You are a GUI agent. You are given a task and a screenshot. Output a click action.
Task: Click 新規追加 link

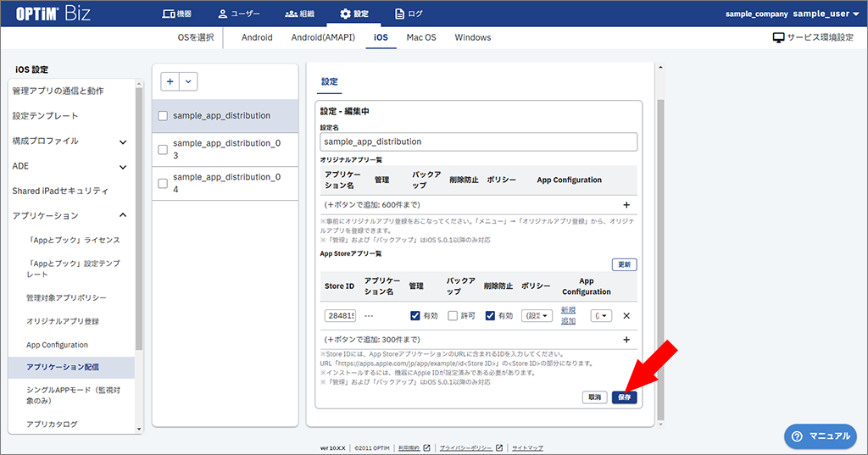(569, 315)
